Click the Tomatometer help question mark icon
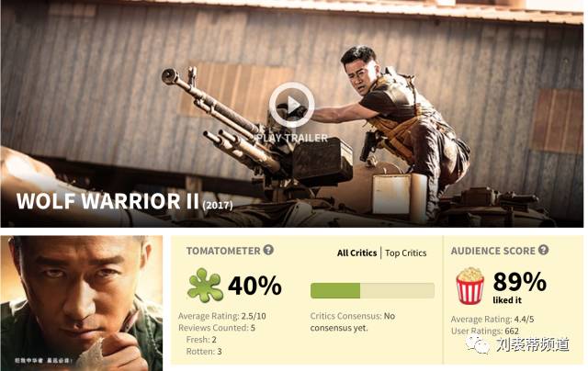This screenshot has width=588, height=371. (268, 250)
